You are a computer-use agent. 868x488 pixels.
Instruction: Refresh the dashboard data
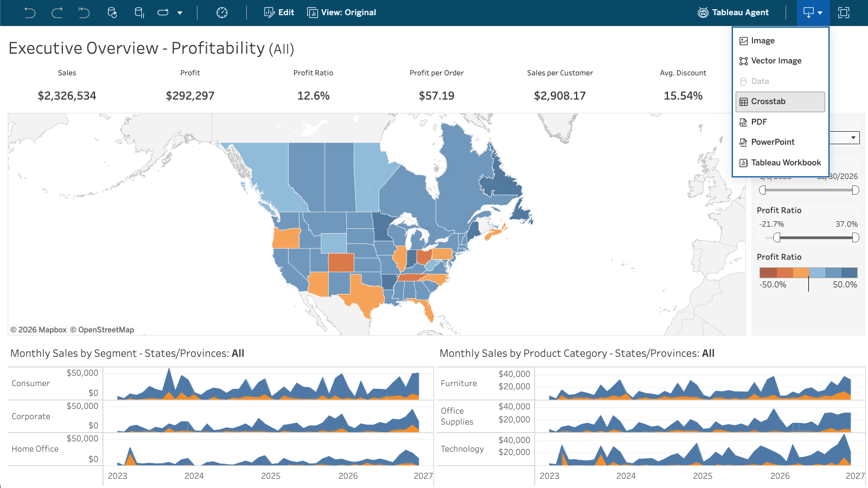coord(112,12)
